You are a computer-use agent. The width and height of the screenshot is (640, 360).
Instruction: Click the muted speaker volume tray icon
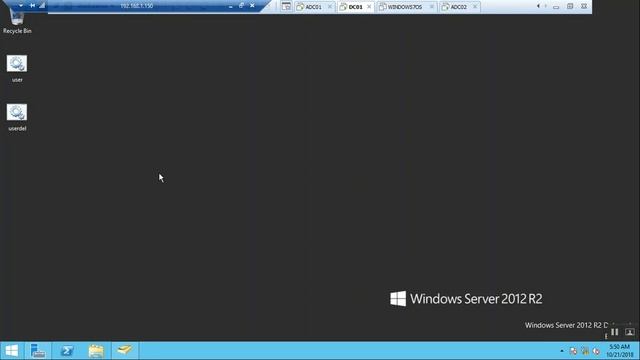click(x=596, y=351)
